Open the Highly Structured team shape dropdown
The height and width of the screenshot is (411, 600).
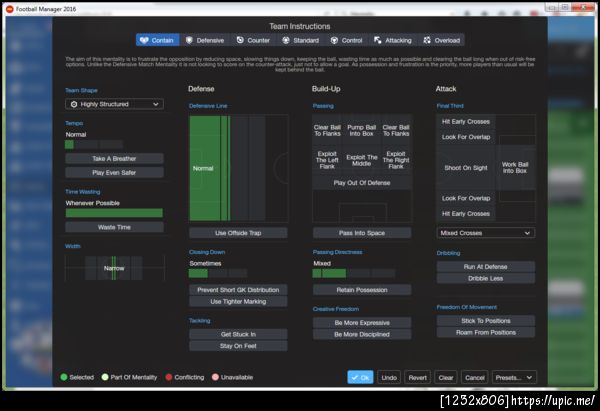(x=114, y=104)
